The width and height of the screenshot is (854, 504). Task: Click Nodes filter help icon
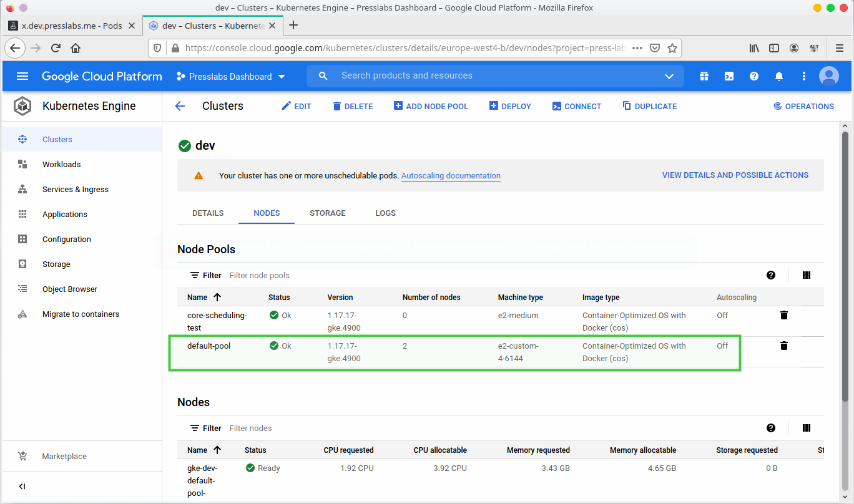tap(771, 428)
